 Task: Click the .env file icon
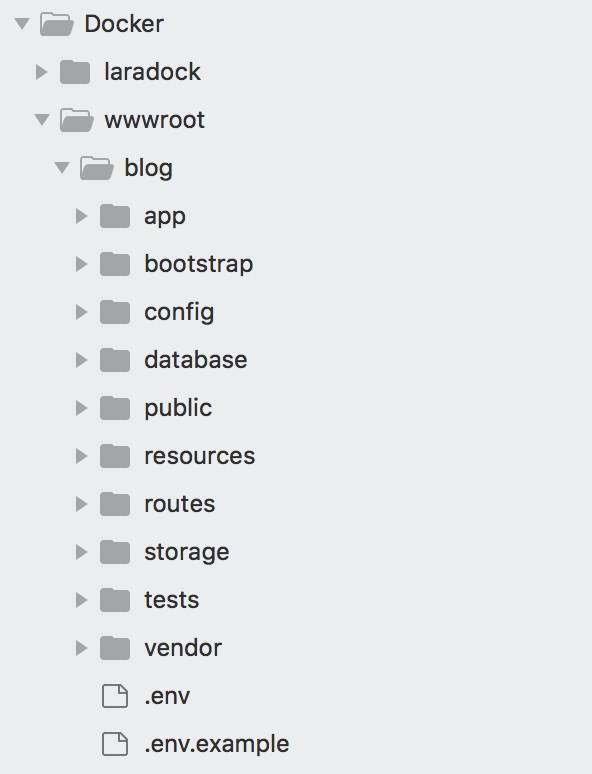[x=115, y=696]
